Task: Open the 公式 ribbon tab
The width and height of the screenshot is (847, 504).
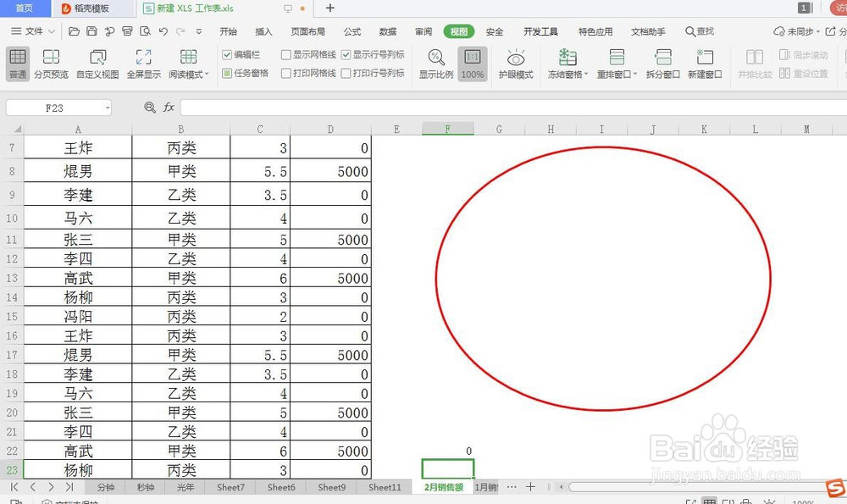Action: (352, 31)
